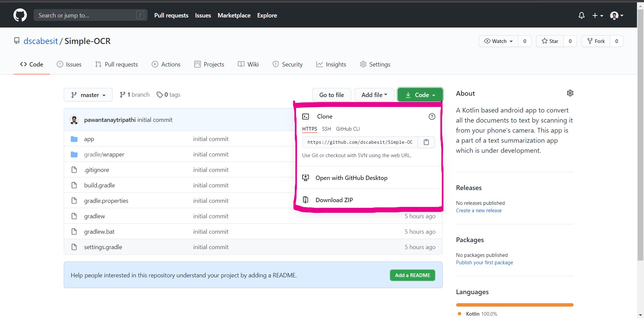Open the Simple-OCR repository name link
644x318 pixels.
88,41
